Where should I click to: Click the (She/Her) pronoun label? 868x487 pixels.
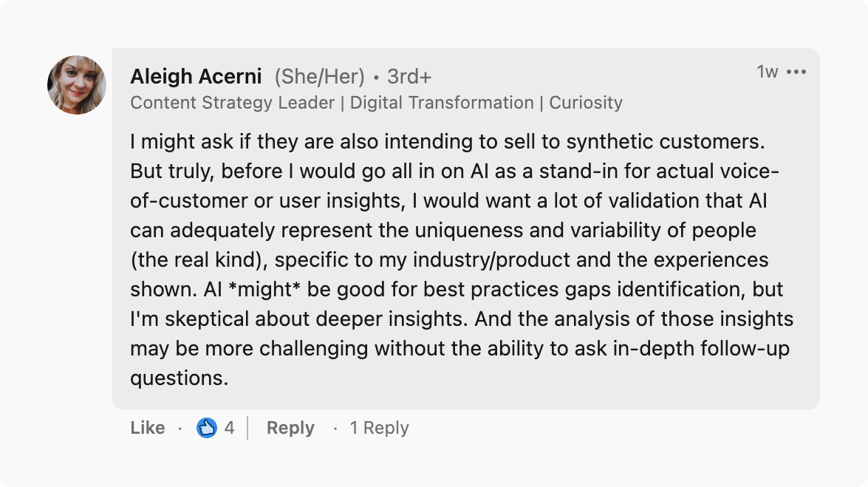coord(319,76)
